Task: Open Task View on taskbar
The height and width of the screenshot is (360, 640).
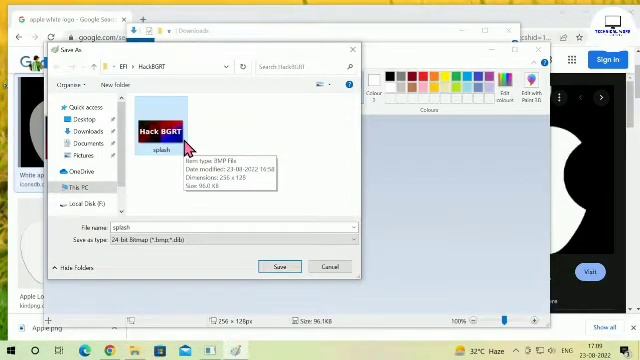Action: click(x=59, y=351)
